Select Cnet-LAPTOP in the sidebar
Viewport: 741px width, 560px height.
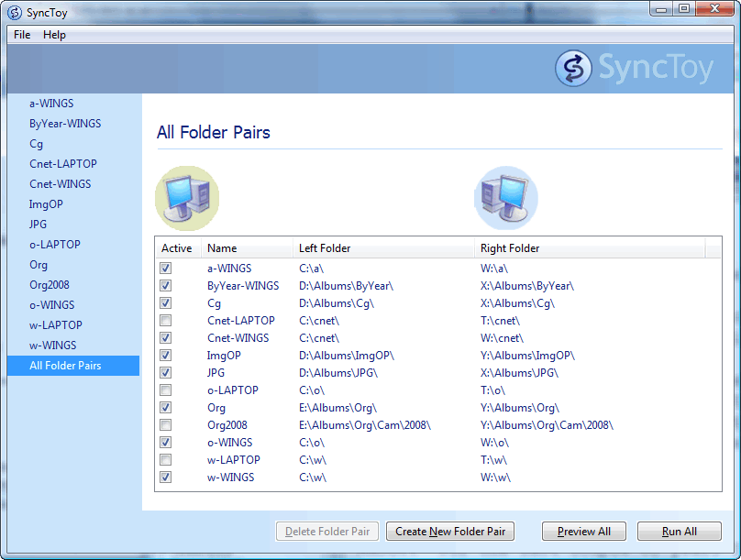63,164
